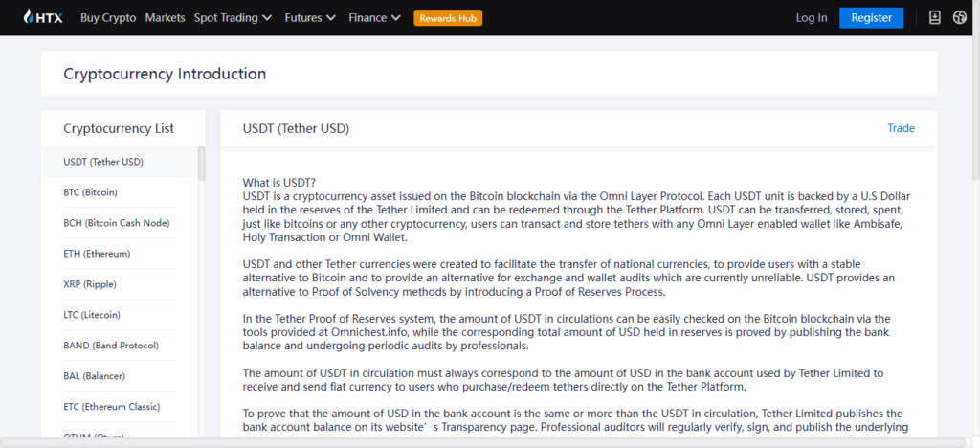Screen dimensions: 980x448
Task: Select ETH (Ethereum) in the list
Action: pyautogui.click(x=120, y=254)
